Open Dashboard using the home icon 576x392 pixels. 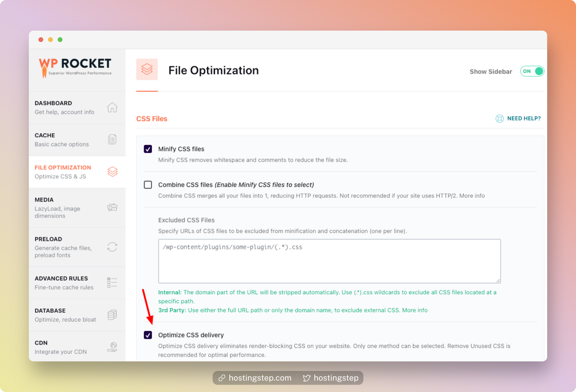click(112, 107)
